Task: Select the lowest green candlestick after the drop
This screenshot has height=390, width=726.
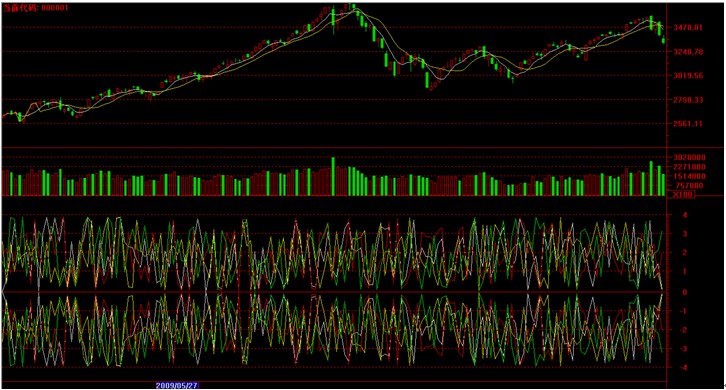Action: coord(427,80)
